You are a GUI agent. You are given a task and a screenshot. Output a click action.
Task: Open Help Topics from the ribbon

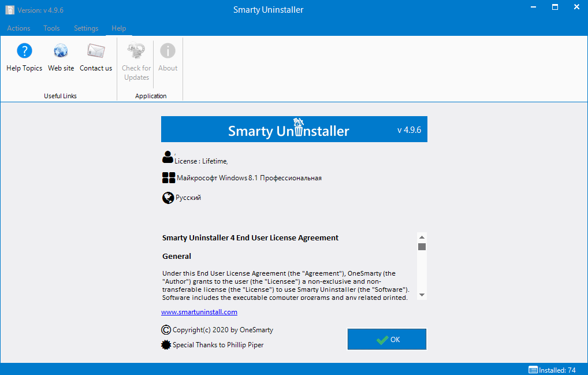point(24,58)
